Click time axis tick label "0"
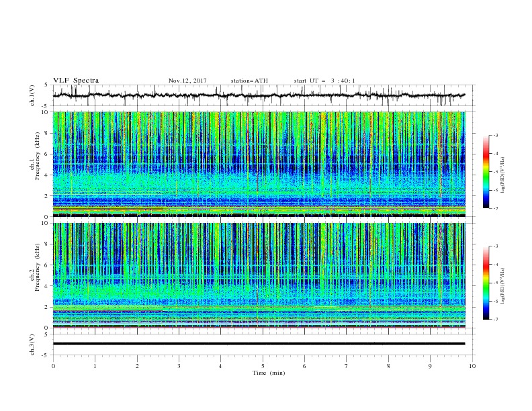 coord(53,366)
